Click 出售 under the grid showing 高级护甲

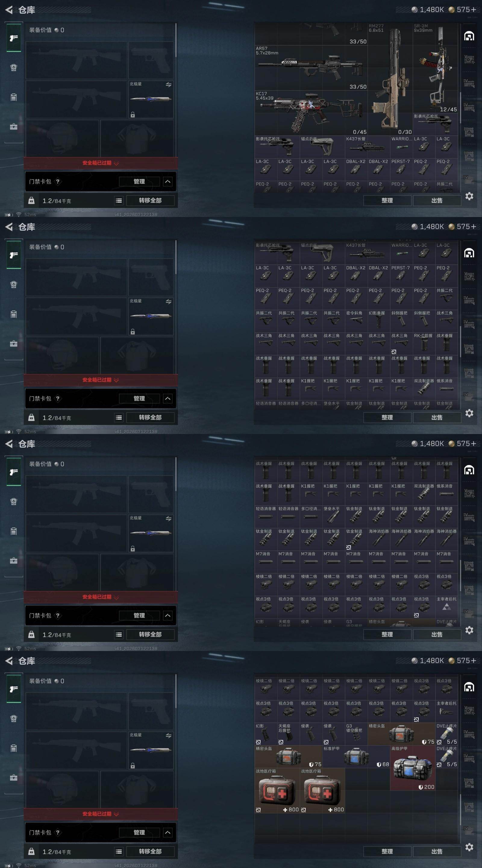pyautogui.click(x=437, y=851)
